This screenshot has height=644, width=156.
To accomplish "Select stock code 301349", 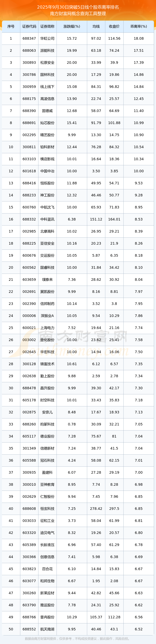I will coord(29,448).
